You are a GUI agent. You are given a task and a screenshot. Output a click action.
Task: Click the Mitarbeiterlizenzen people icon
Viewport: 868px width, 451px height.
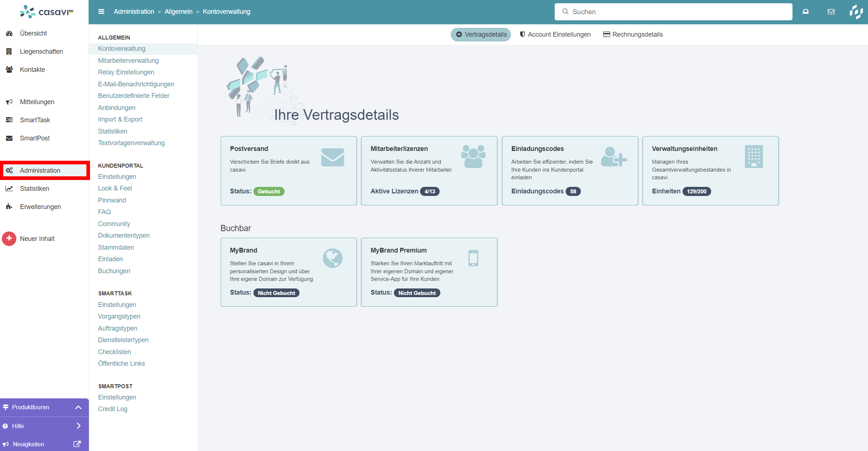(x=473, y=156)
